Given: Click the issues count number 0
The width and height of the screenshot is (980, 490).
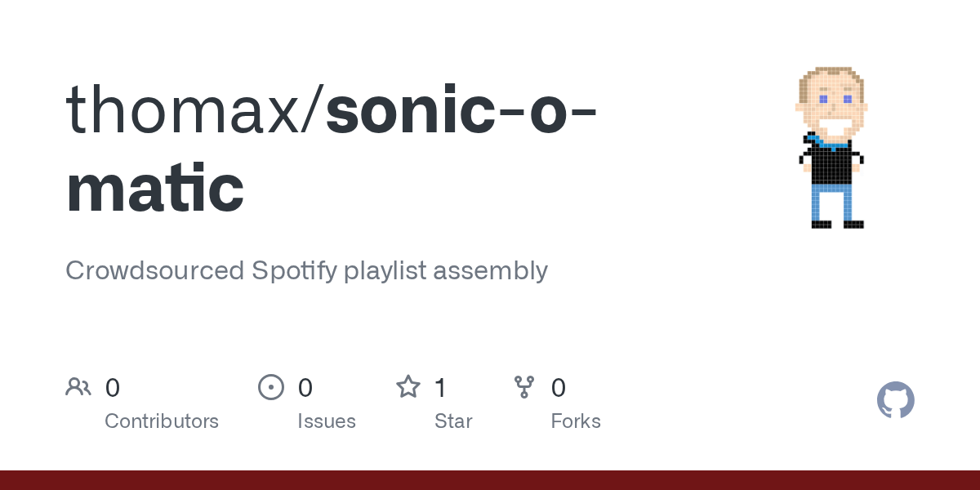Looking at the screenshot, I should tap(305, 387).
